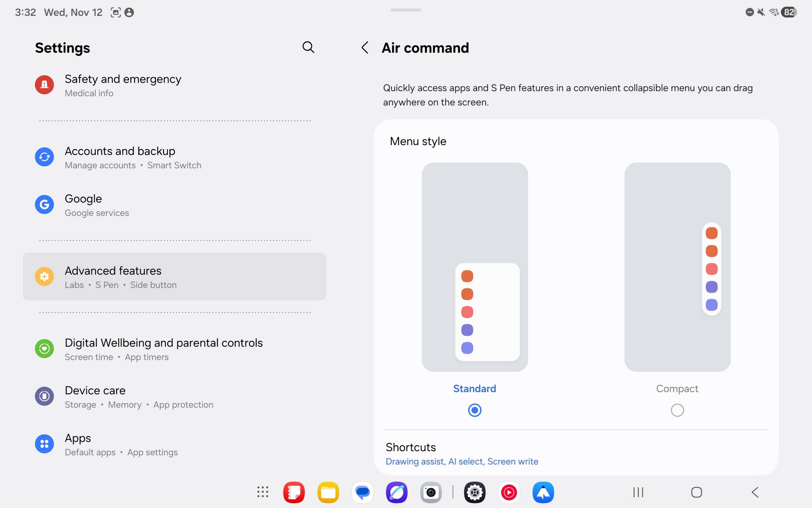Open the Messages app in taskbar
The image size is (812, 508).
click(362, 493)
